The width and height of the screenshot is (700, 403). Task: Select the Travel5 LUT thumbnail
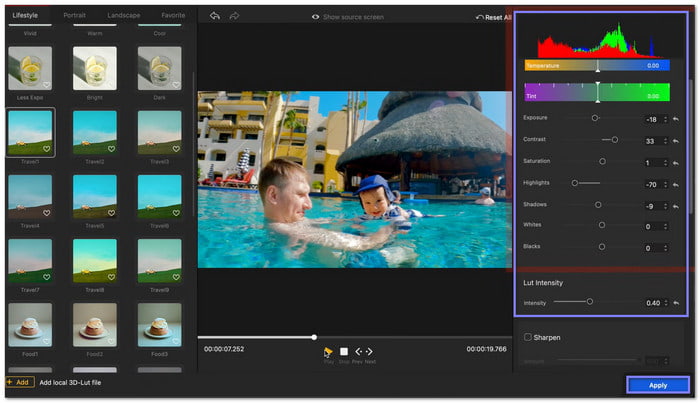[x=95, y=196]
